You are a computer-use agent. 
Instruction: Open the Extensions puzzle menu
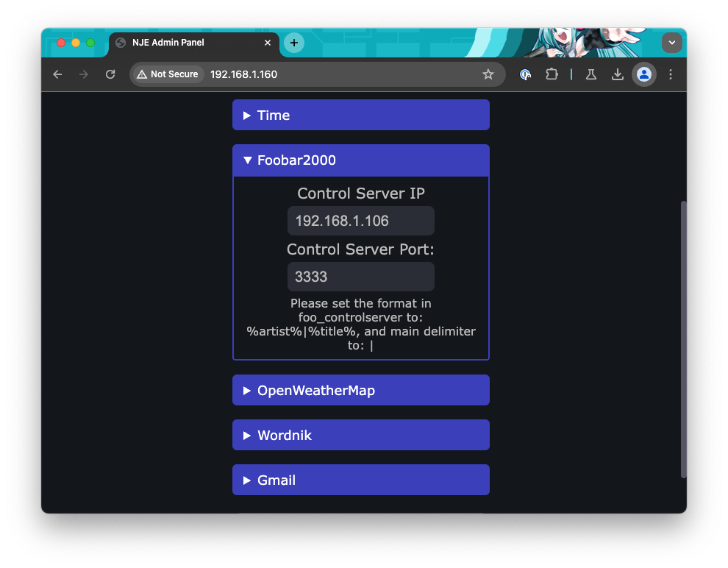[x=551, y=74]
